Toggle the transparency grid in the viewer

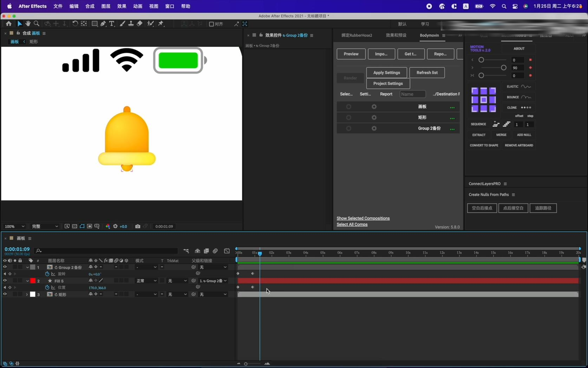click(74, 226)
